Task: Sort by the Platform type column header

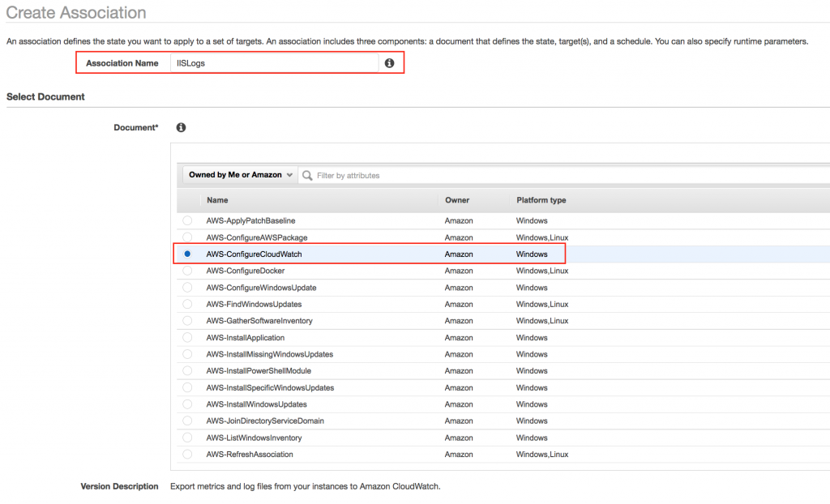Action: (541, 200)
